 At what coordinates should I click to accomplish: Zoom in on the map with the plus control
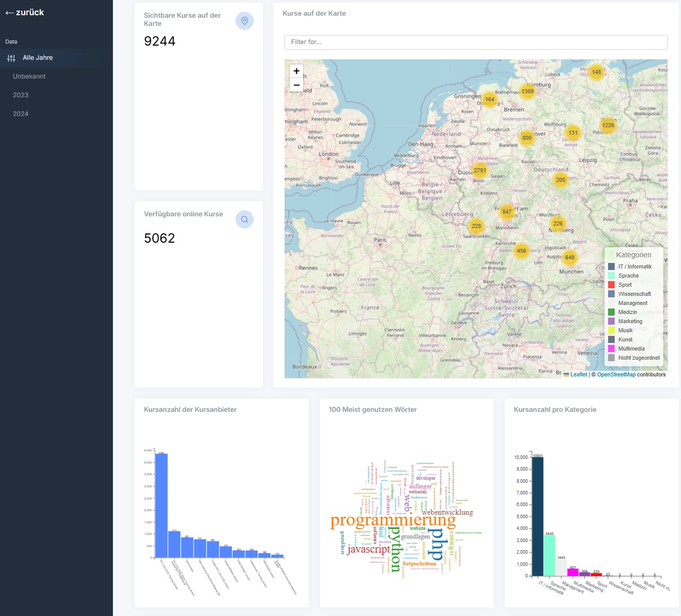point(296,71)
